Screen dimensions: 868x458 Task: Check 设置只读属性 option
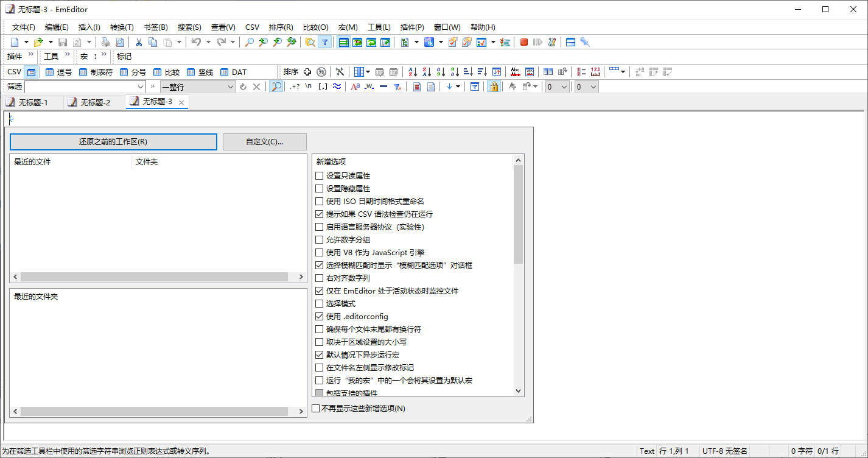coord(320,175)
